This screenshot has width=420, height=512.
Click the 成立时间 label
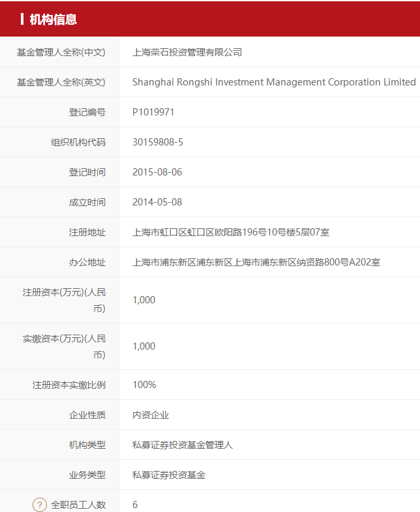87,202
